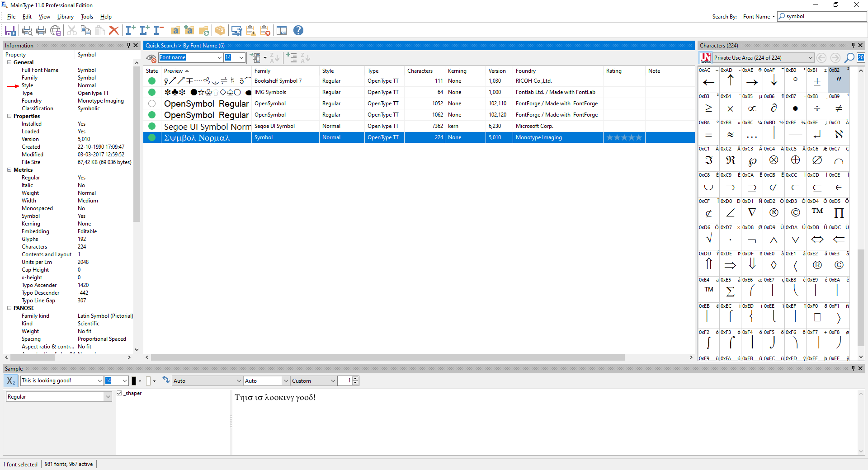Sort by Foundry column header
Image resolution: width=868 pixels, height=470 pixels.
[558, 71]
